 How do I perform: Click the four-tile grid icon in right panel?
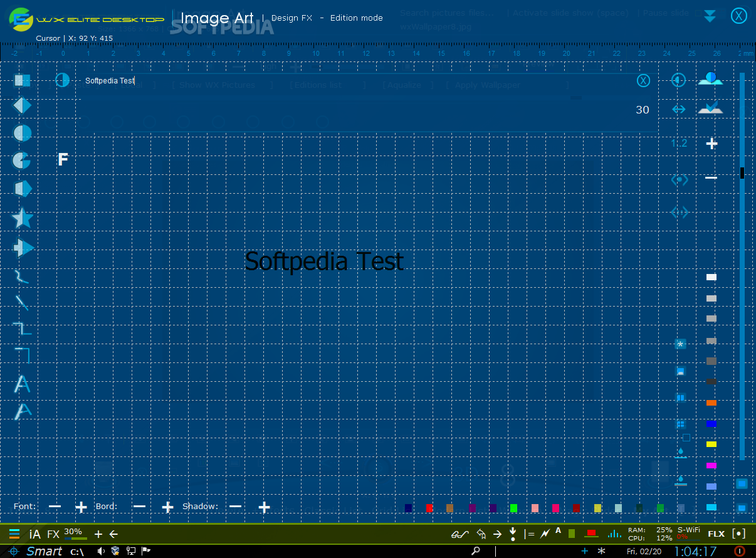point(680,424)
